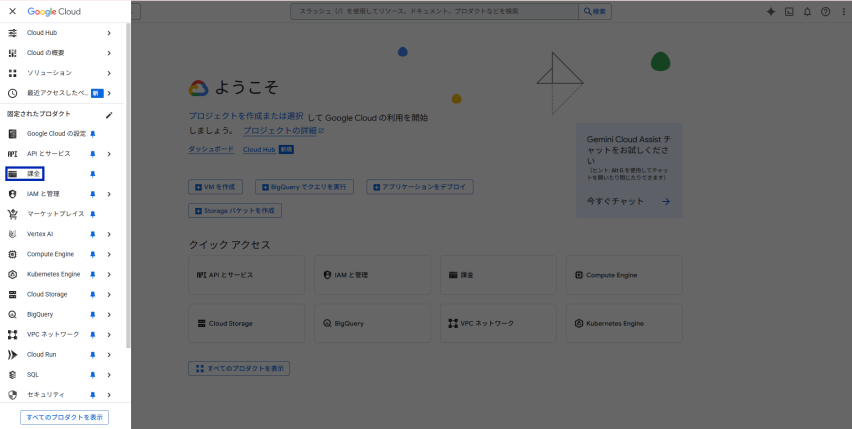Click the Cloud Run sidebar icon
Image resolution: width=852 pixels, height=429 pixels.
12,355
